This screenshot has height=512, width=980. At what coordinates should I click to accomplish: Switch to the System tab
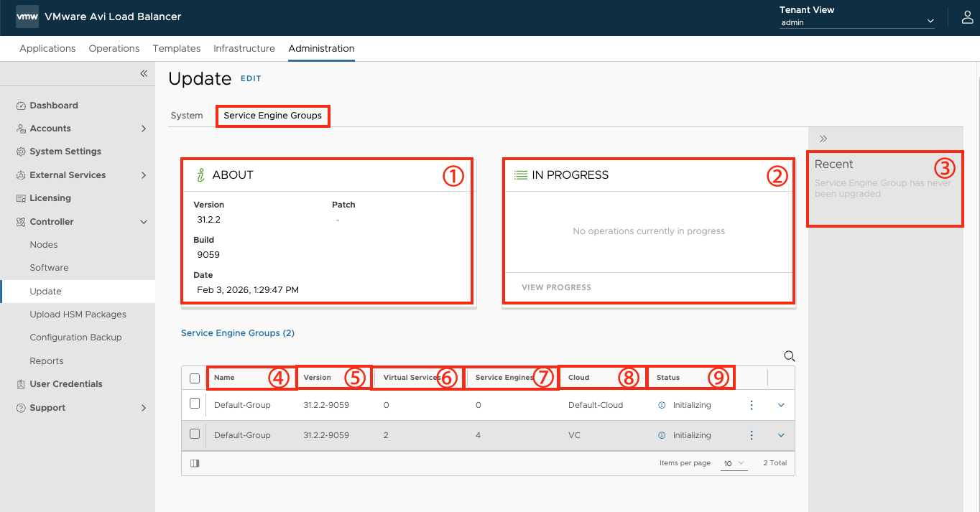(187, 116)
